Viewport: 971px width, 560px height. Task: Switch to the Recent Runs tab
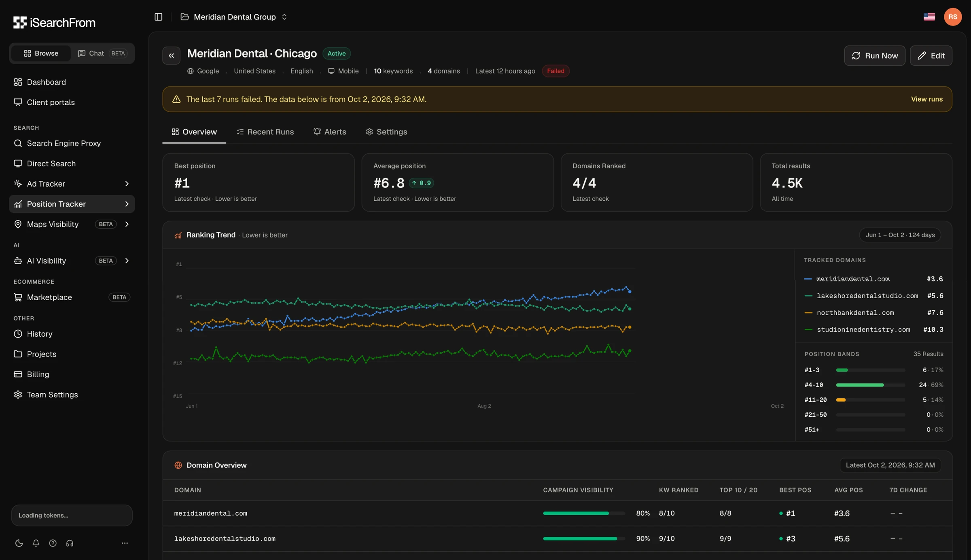(x=265, y=132)
